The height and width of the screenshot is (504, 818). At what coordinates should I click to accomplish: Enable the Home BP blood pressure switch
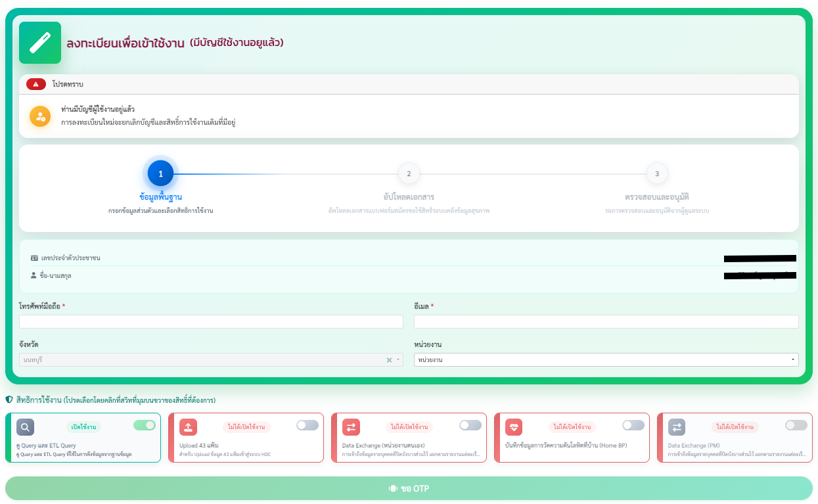[633, 425]
